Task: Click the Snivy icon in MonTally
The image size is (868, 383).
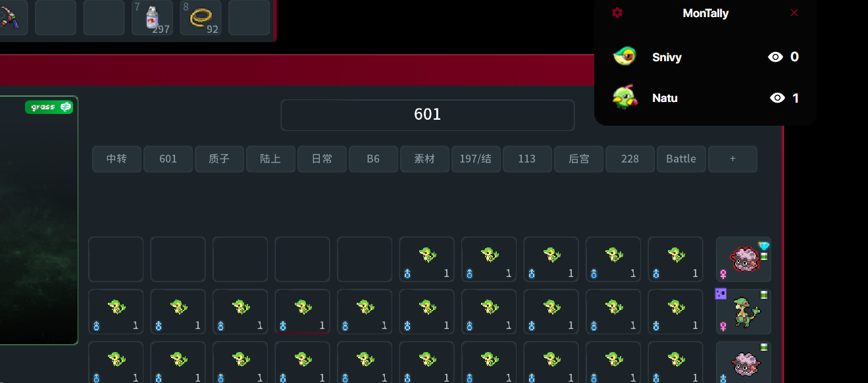Action: click(625, 57)
